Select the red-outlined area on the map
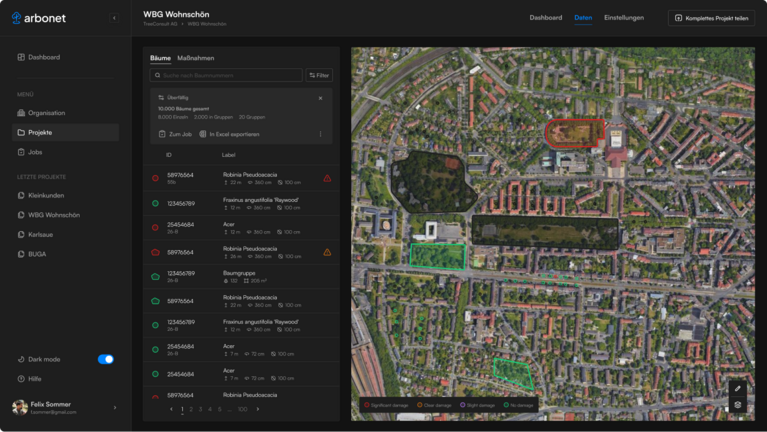The height and width of the screenshot is (432, 767). point(575,133)
